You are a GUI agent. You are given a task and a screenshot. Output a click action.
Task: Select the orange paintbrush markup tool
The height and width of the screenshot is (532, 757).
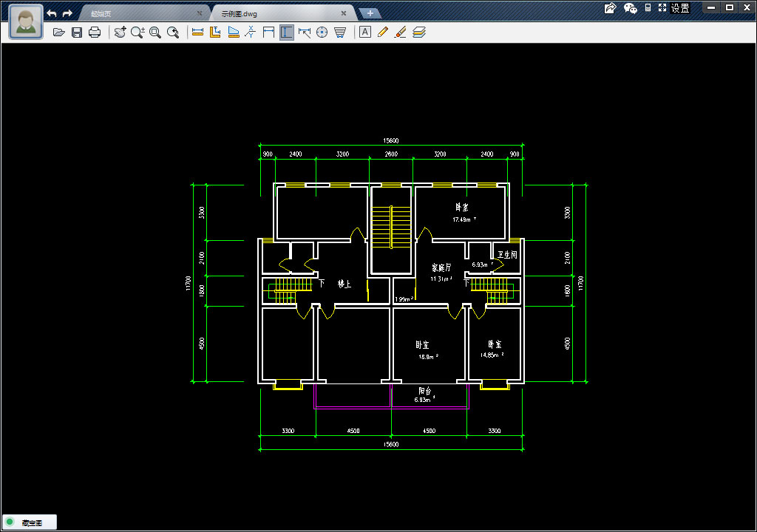(400, 33)
